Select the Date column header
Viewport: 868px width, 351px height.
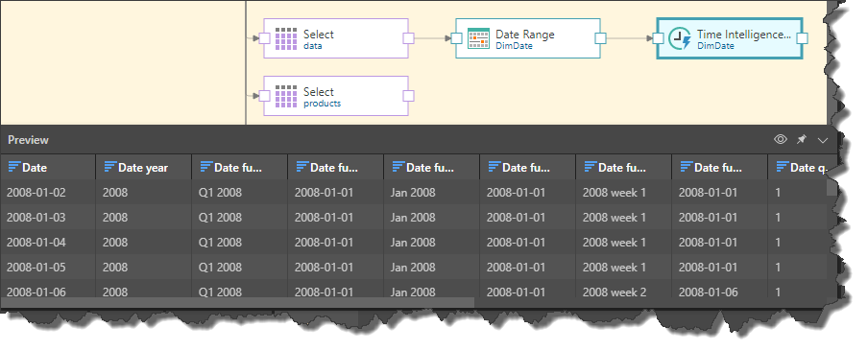tap(48, 167)
